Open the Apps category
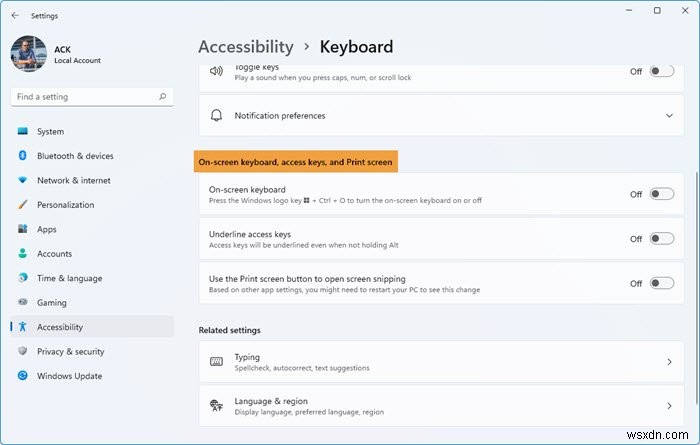The height and width of the screenshot is (445, 700). 92,229
